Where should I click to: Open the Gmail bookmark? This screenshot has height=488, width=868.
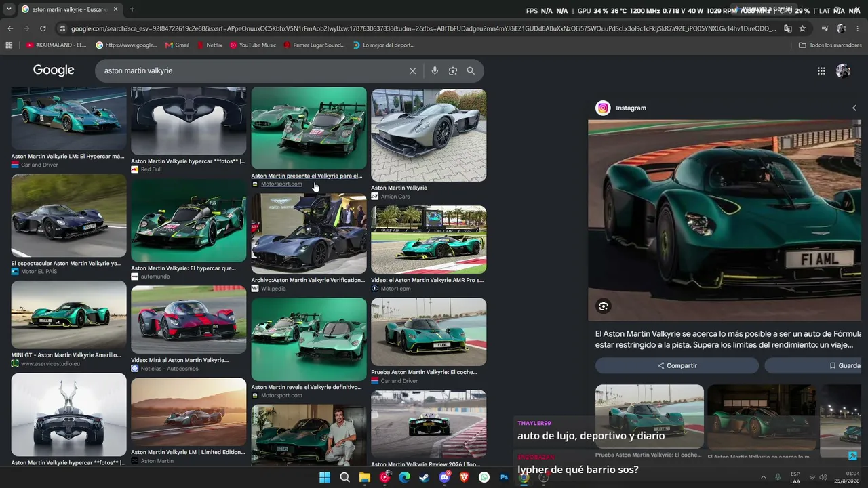(178, 45)
